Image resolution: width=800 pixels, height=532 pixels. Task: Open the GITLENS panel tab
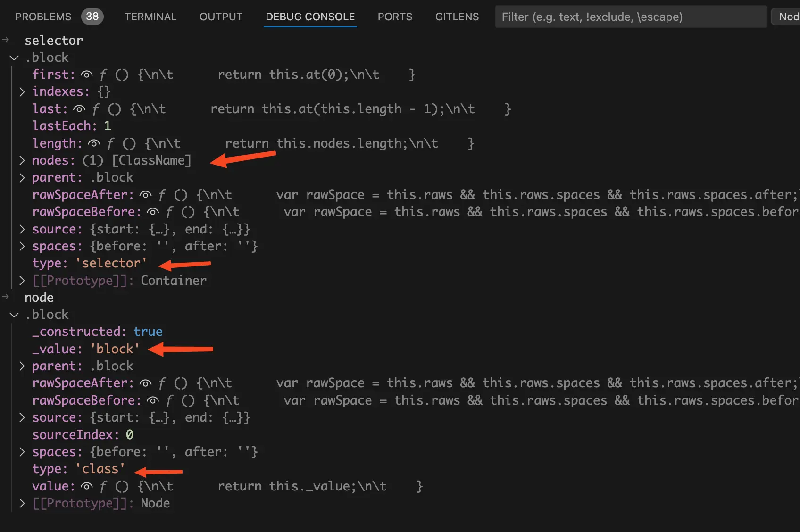457,17
